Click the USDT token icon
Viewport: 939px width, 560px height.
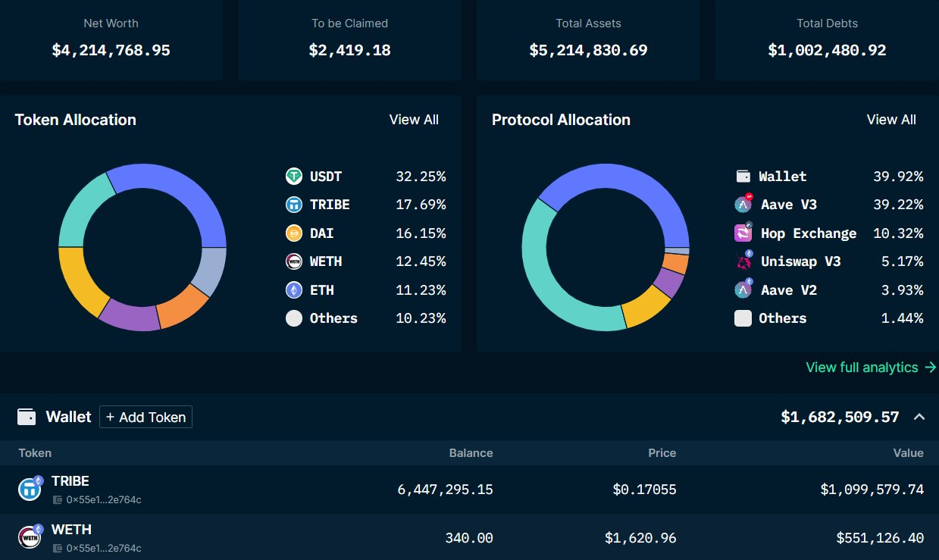tap(294, 177)
